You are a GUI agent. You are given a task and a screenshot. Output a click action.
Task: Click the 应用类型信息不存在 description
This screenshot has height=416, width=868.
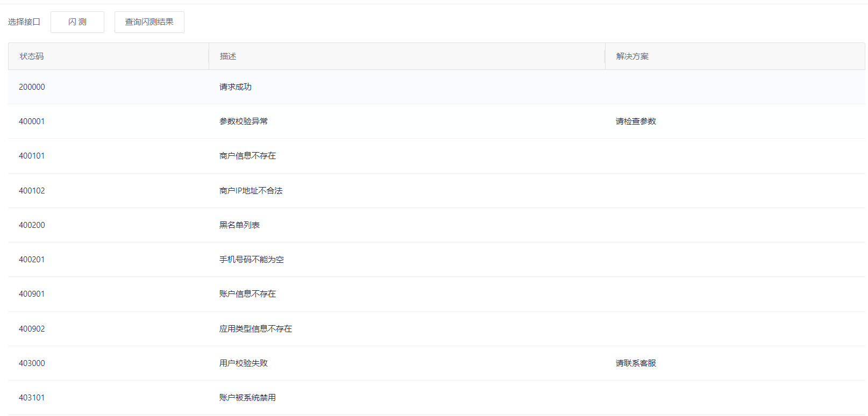255,329
